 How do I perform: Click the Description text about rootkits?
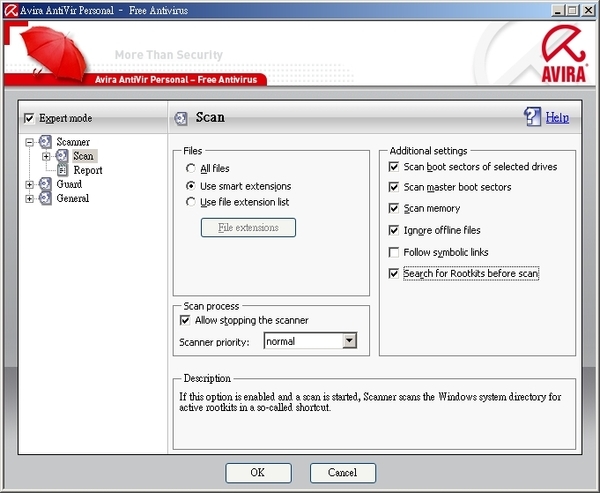(370, 402)
